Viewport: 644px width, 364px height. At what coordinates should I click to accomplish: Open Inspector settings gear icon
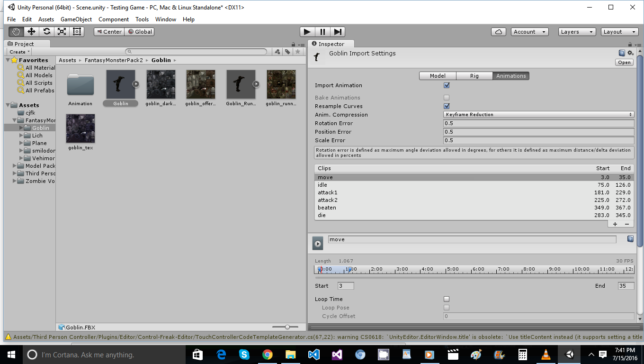(630, 53)
